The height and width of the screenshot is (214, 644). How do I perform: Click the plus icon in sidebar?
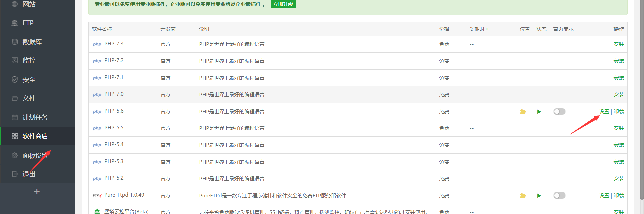37,191
